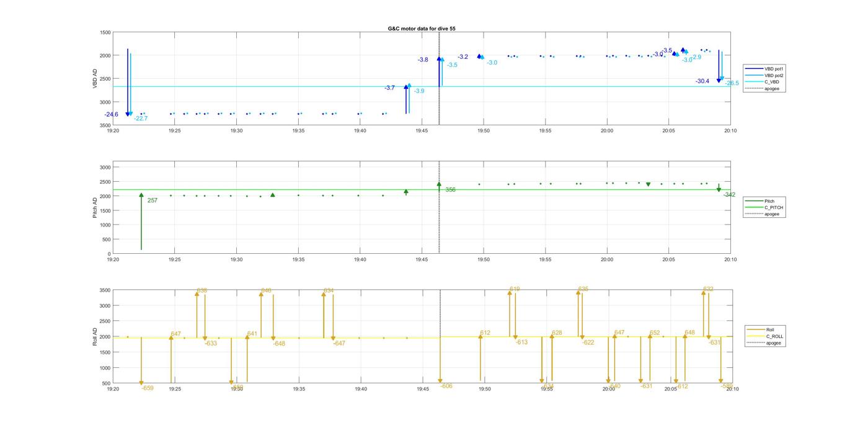Click the -2.9 data label in VBD plot
Image resolution: width=868 pixels, height=430 pixels.
[696, 57]
